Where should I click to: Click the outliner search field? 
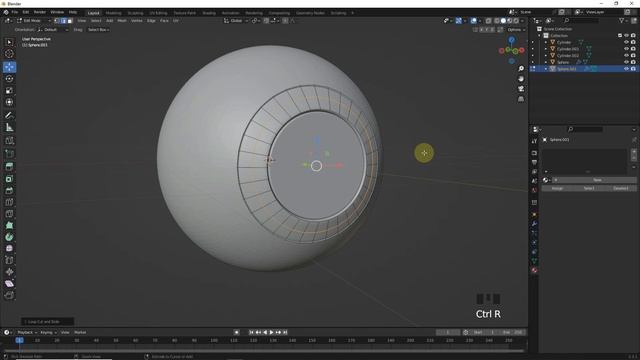(581, 20)
